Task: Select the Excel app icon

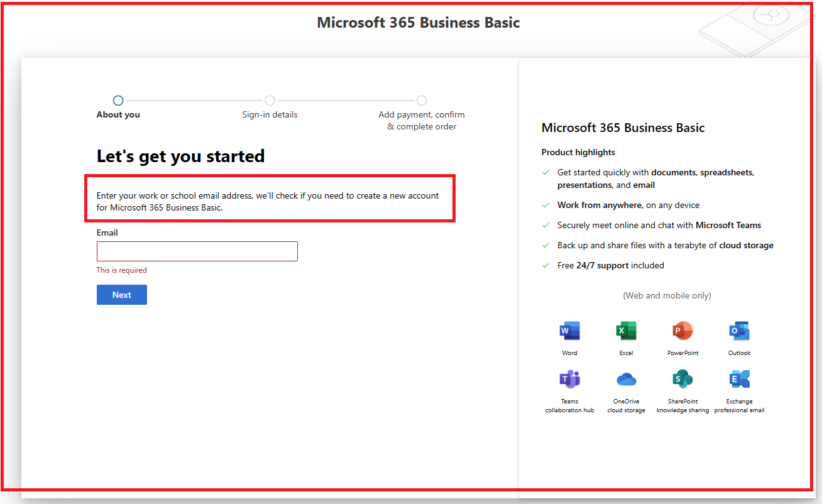Action: [x=626, y=329]
